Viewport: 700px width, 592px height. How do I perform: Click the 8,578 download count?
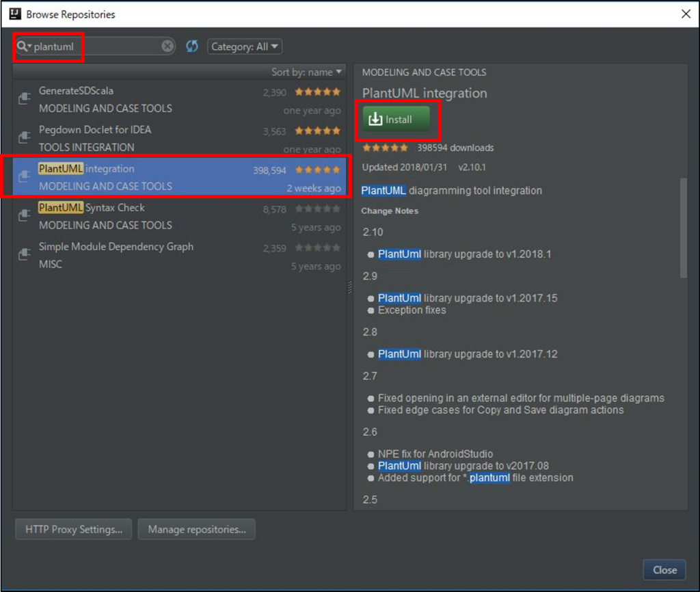click(x=275, y=209)
